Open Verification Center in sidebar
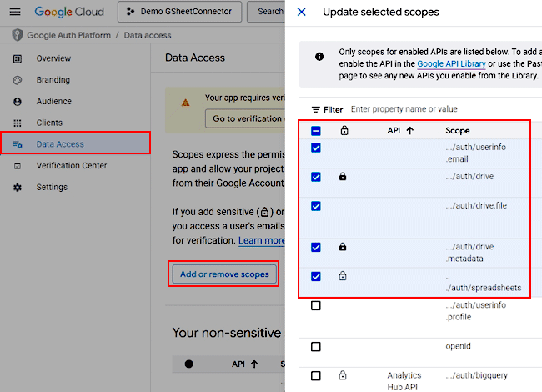The image size is (542, 392). (x=71, y=166)
